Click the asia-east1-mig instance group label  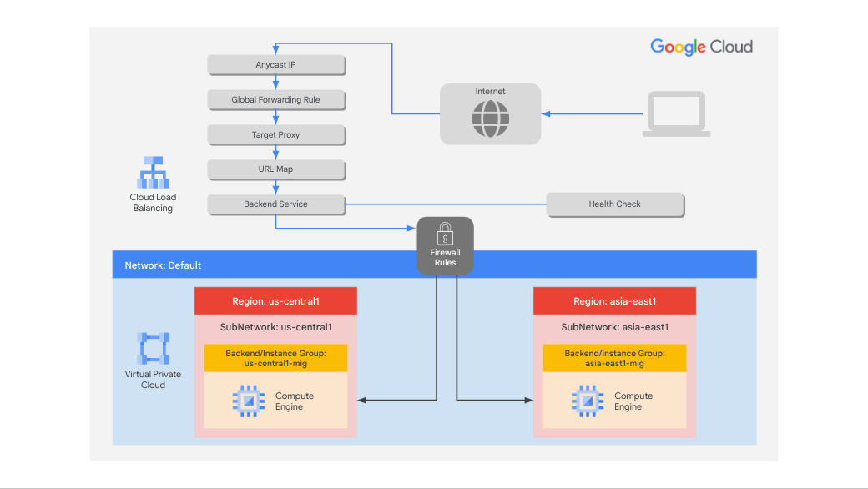coord(614,358)
